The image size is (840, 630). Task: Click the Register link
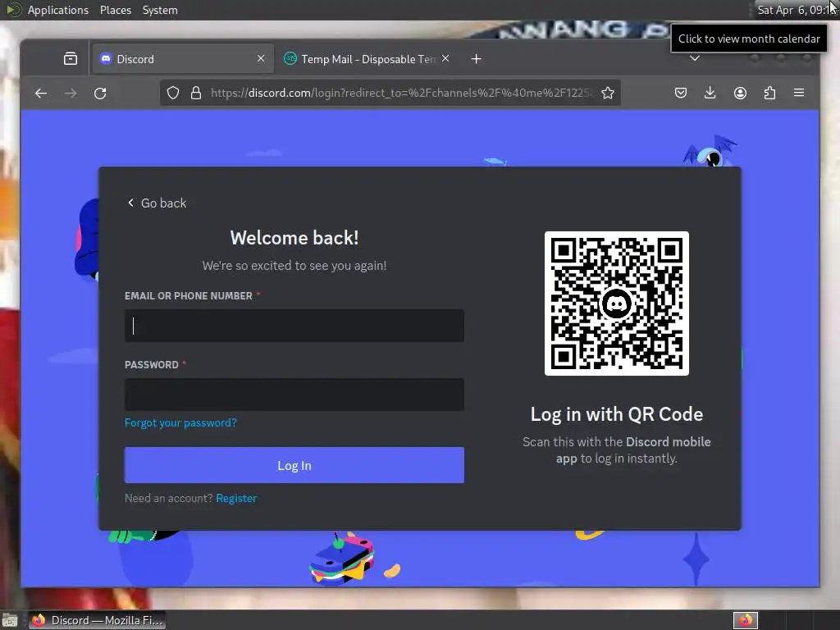tap(236, 498)
